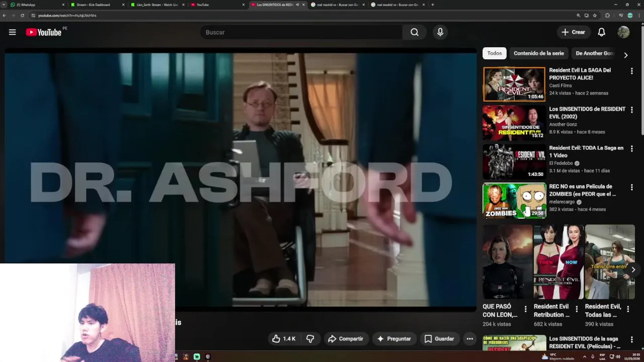This screenshot has height=362, width=644.
Task: Click the search magnifier button
Action: pos(414,32)
